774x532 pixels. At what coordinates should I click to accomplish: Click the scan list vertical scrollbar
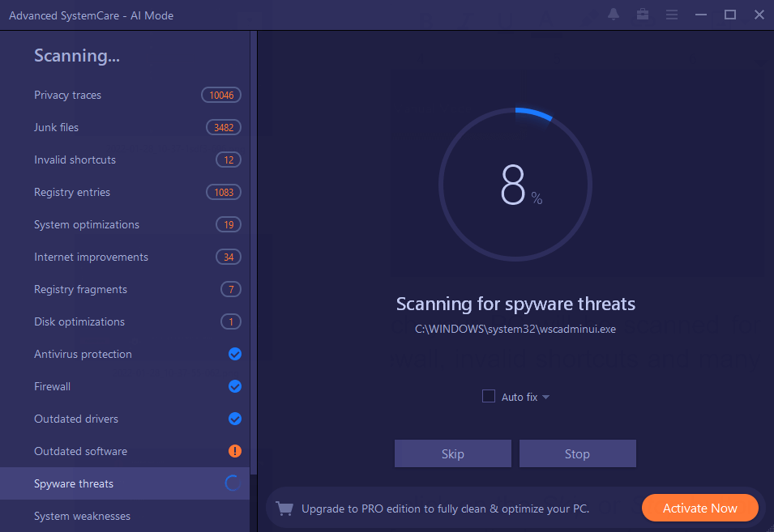pos(254,253)
